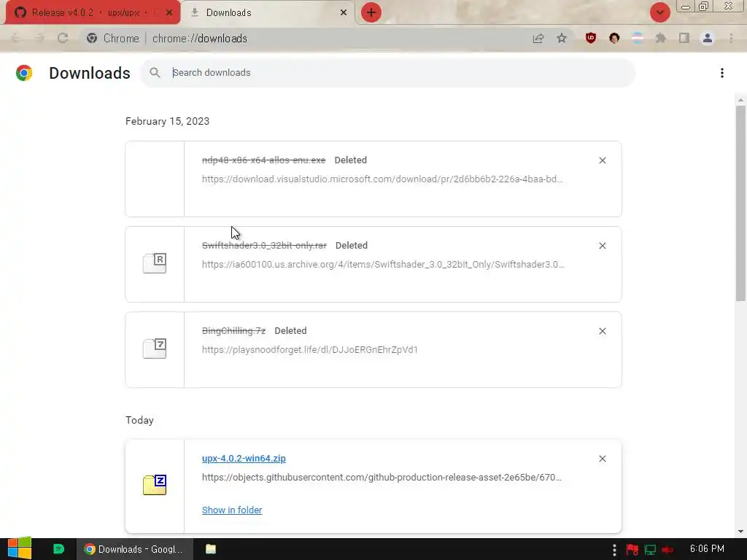Viewport: 747px width, 560px height.
Task: Open the upx-4.0.2-win64.zip file link
Action: point(244,458)
